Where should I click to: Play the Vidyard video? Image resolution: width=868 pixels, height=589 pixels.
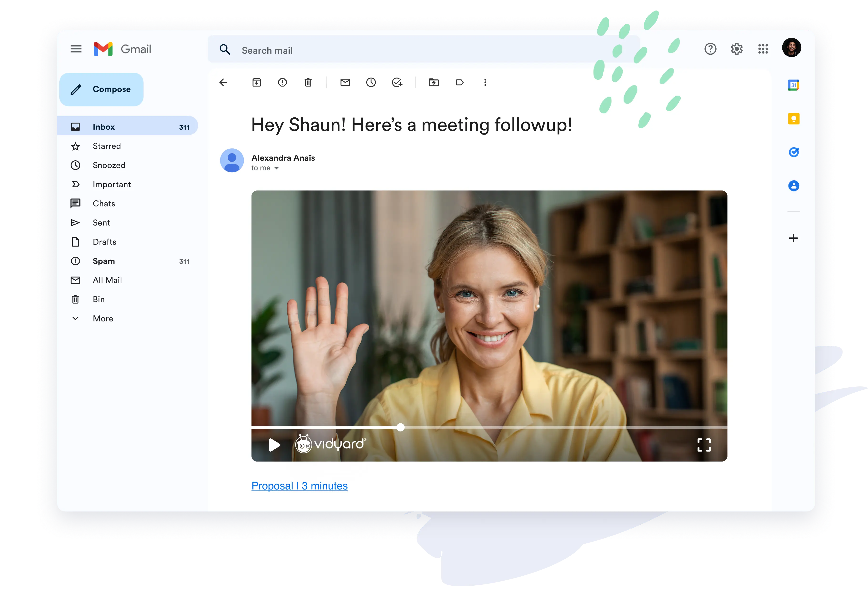[x=274, y=445]
